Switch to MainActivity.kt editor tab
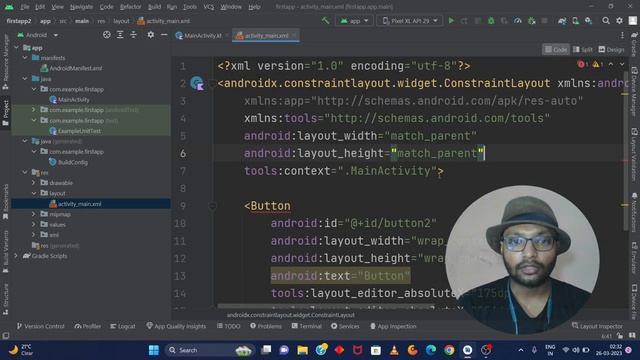 (x=199, y=36)
